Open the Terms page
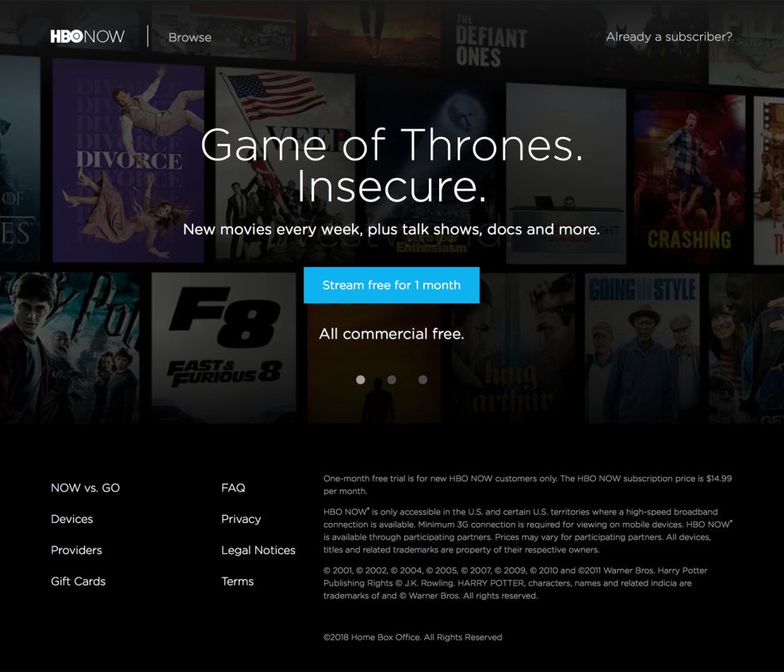 point(237,581)
